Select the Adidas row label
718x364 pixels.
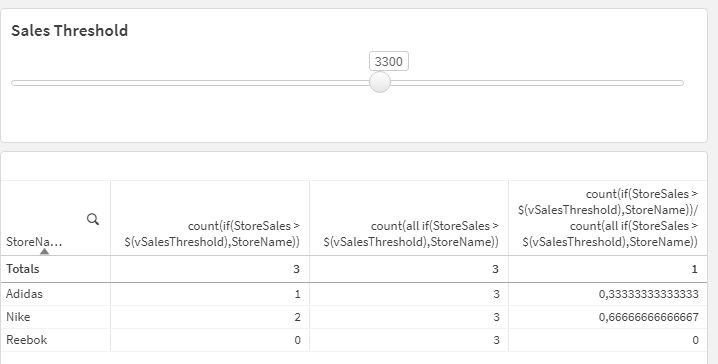tap(24, 294)
